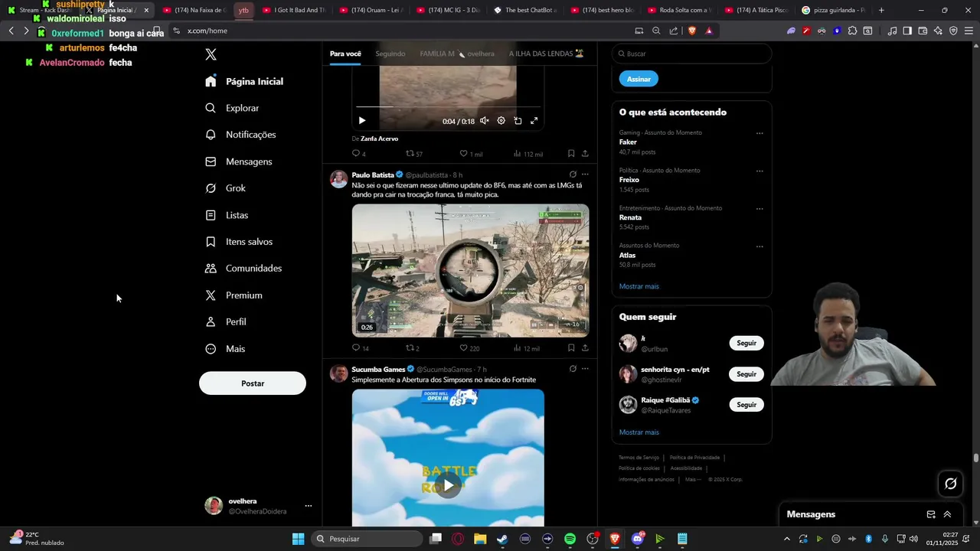
Task: Open the BF6 gameplay video thumbnail
Action: tap(470, 270)
